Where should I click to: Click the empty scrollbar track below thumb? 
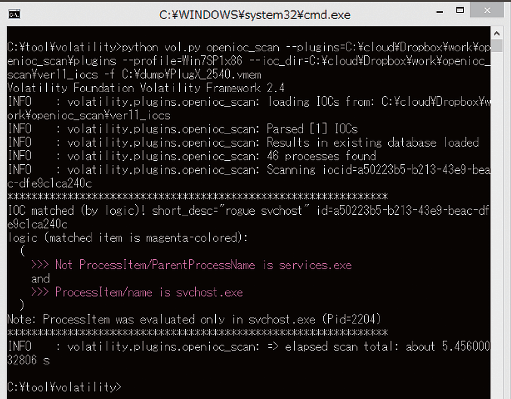[x=497, y=223]
